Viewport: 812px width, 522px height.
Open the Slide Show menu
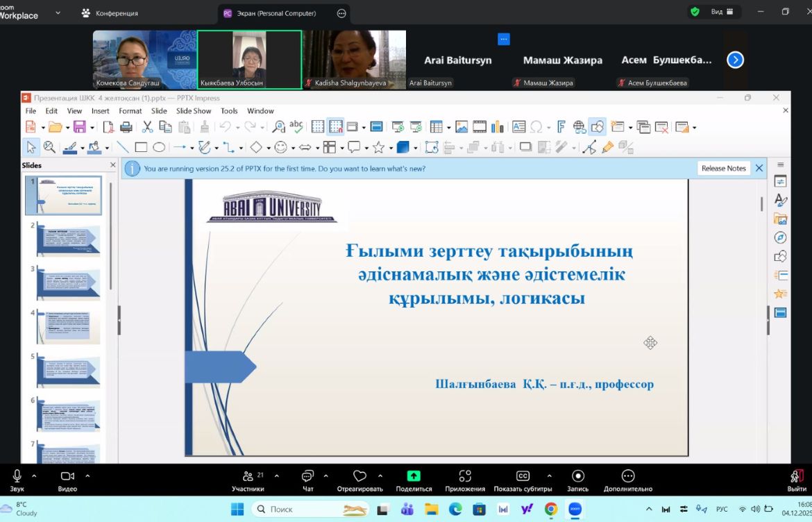pos(194,111)
